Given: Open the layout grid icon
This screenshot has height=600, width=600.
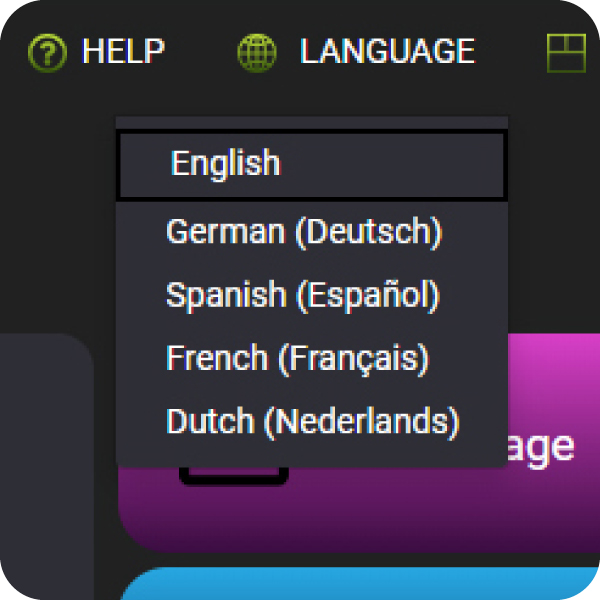Looking at the screenshot, I should pos(566,52).
